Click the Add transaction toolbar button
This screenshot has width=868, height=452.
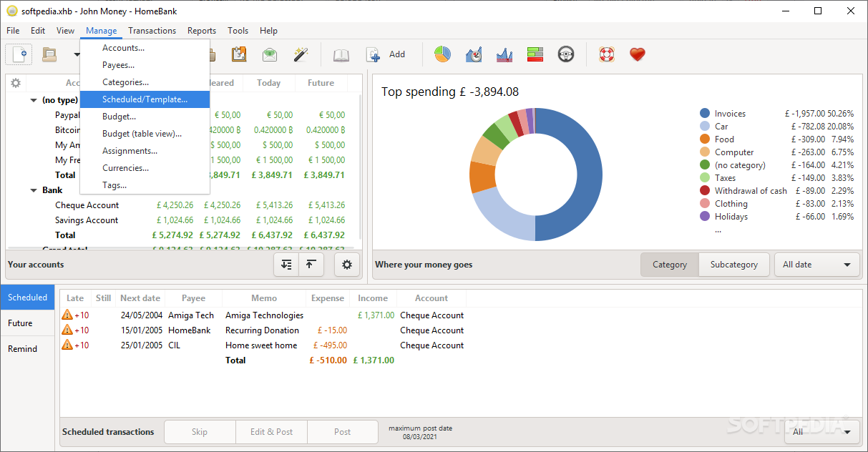tap(386, 54)
